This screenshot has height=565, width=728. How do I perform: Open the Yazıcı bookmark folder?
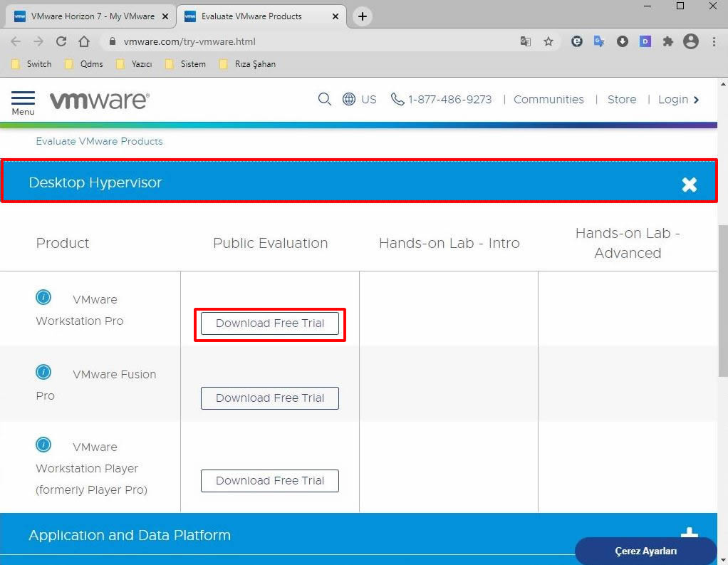point(134,64)
